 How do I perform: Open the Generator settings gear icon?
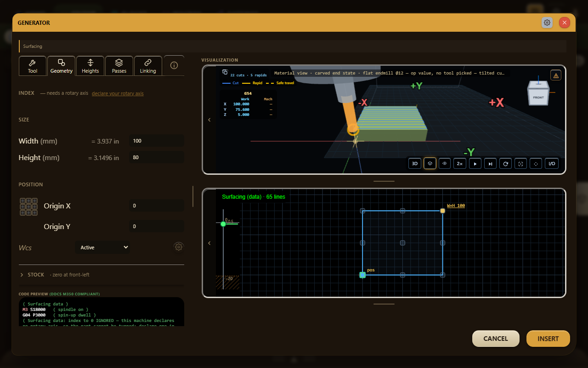coord(547,23)
